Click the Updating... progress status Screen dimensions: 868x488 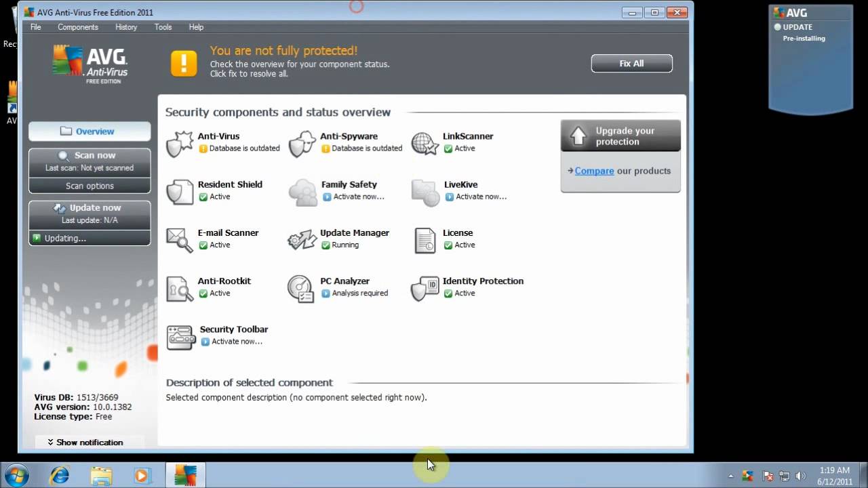coord(90,238)
